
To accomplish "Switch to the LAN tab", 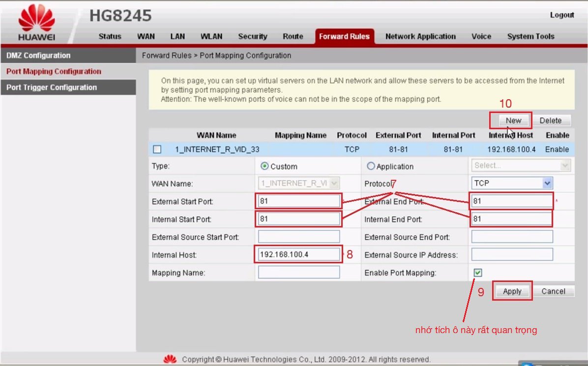I will pyautogui.click(x=177, y=36).
